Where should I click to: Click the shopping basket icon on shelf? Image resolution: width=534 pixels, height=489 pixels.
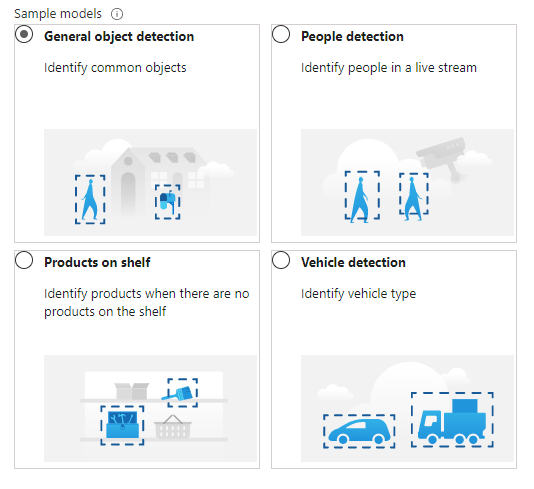[x=173, y=426]
